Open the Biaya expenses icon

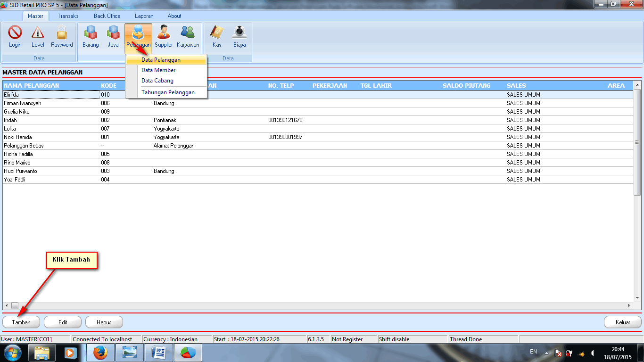point(239,37)
